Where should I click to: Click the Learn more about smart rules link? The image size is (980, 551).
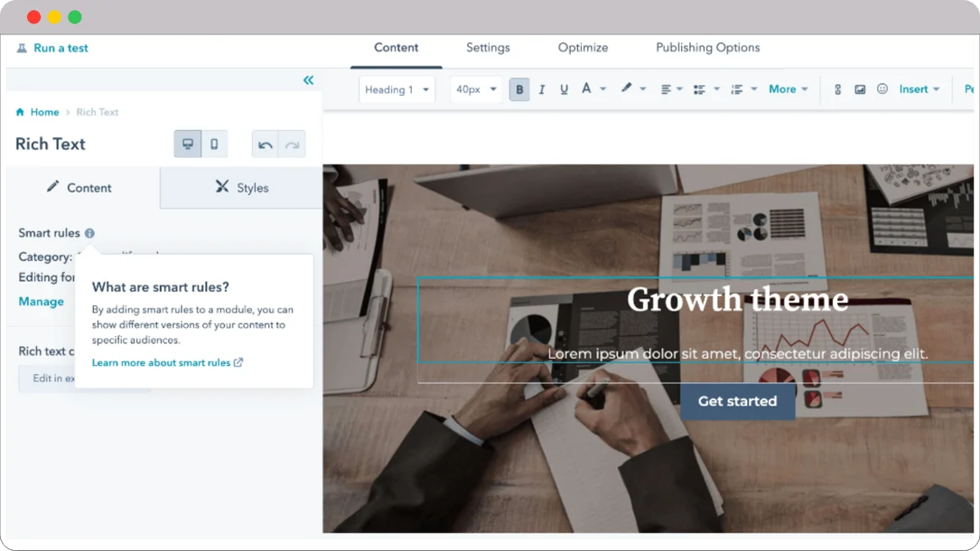point(161,361)
